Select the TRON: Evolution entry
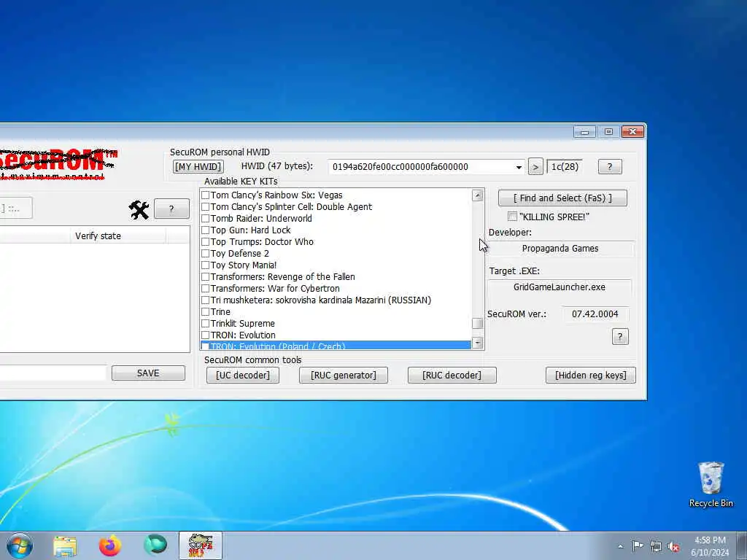Viewport: 747px width, 560px height. coord(336,335)
